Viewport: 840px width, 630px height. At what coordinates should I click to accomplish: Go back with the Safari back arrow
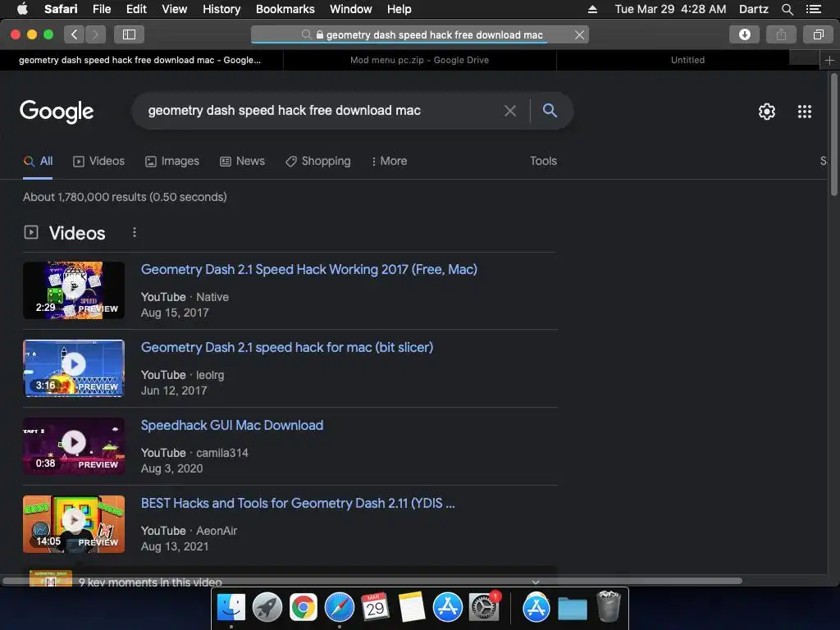pyautogui.click(x=75, y=34)
